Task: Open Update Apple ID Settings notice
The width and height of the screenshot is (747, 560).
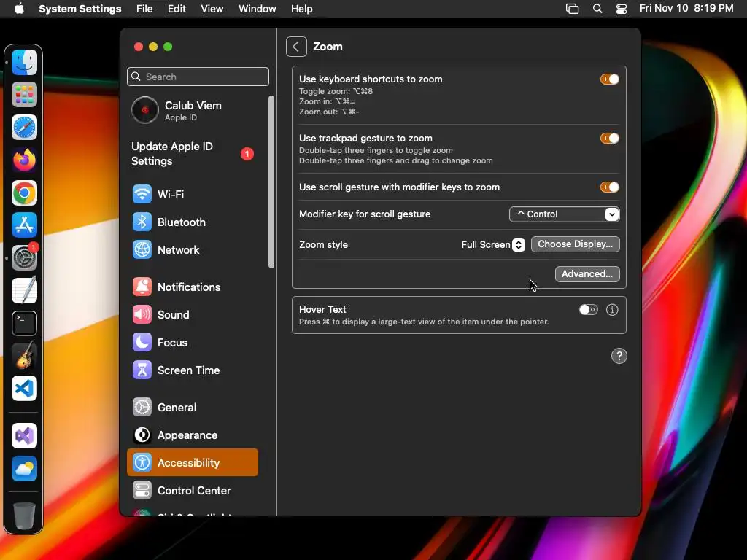Action: click(x=193, y=154)
